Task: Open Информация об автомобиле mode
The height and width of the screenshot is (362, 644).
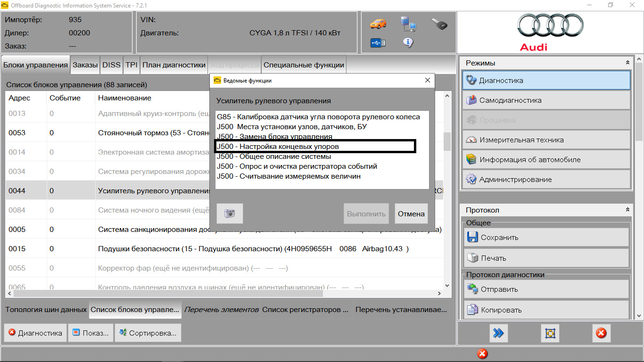Action: 546,159
